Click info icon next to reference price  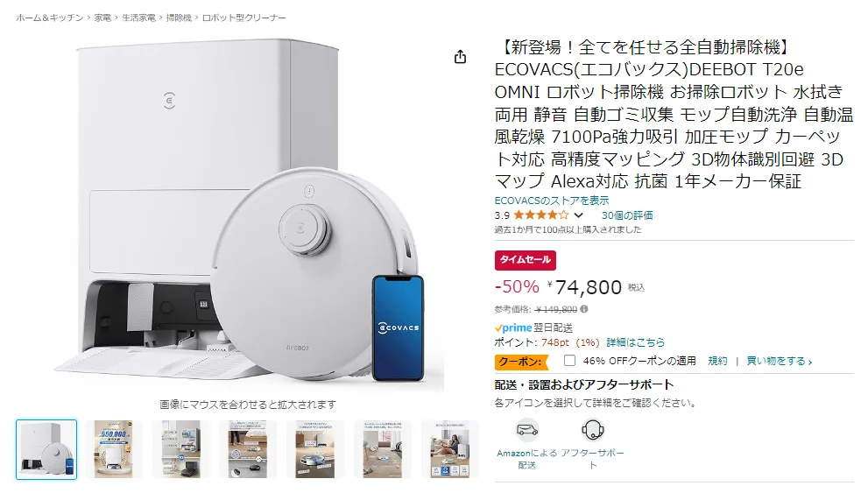coord(584,309)
